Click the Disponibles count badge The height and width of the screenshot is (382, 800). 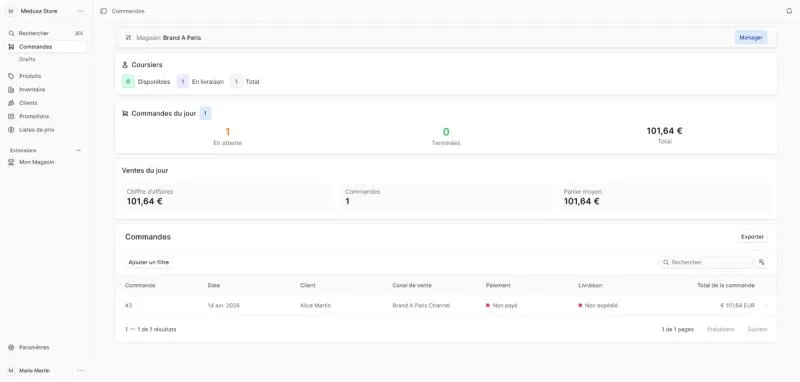tap(128, 82)
